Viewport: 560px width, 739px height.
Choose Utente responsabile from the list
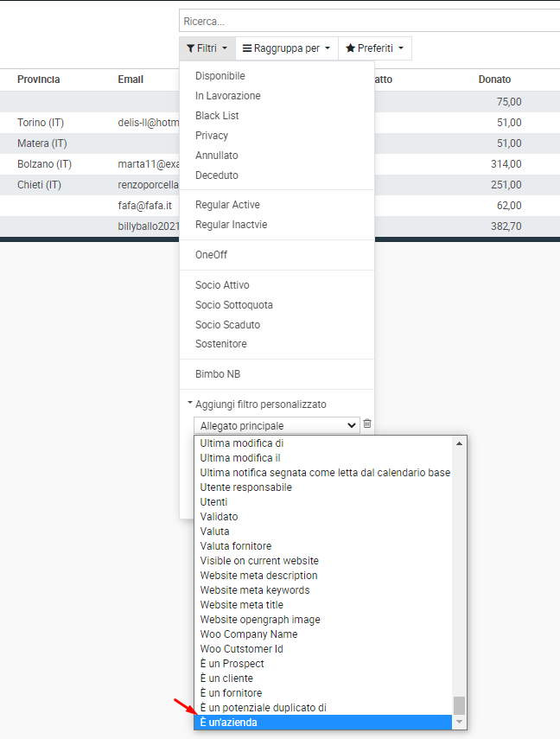pos(245,487)
